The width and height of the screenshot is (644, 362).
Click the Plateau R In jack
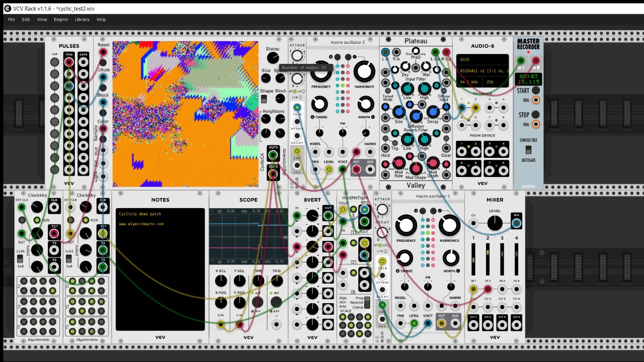pyautogui.click(x=396, y=52)
